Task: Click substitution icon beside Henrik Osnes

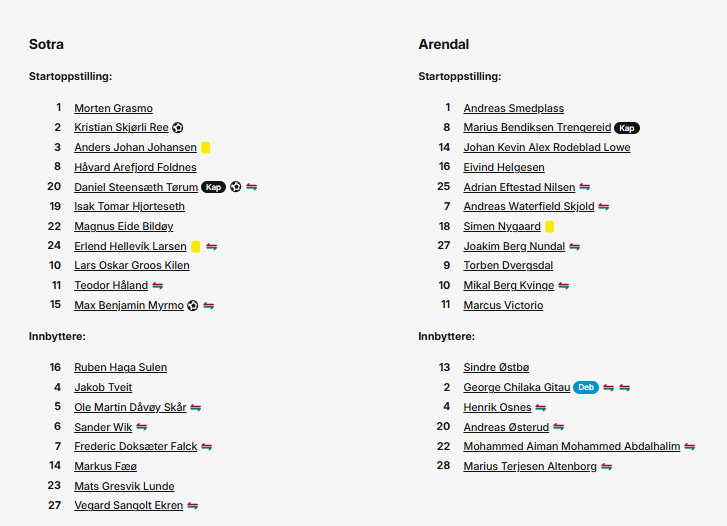Action: coord(541,408)
